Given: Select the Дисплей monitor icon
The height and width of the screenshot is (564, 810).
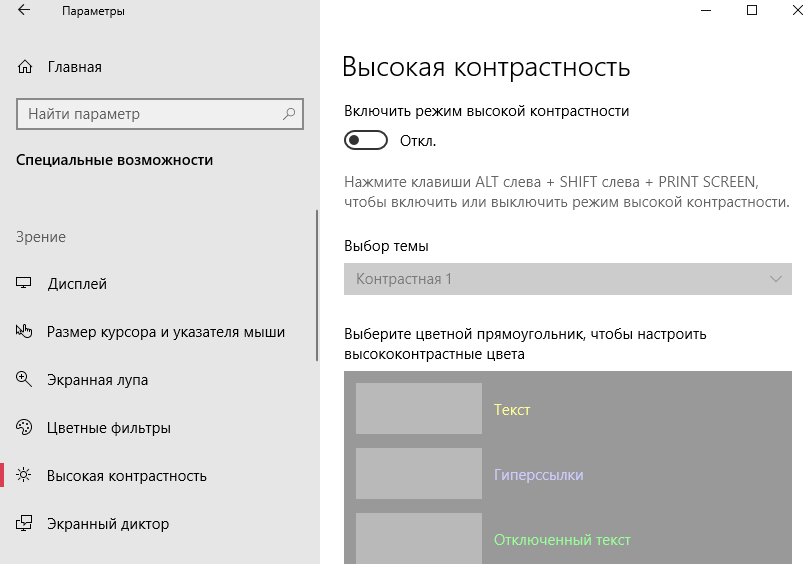Looking at the screenshot, I should coord(25,284).
